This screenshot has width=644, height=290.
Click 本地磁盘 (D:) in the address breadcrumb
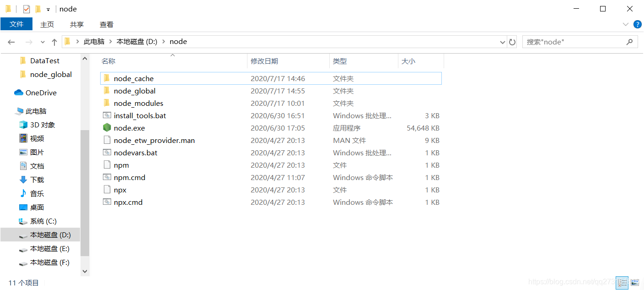click(137, 41)
